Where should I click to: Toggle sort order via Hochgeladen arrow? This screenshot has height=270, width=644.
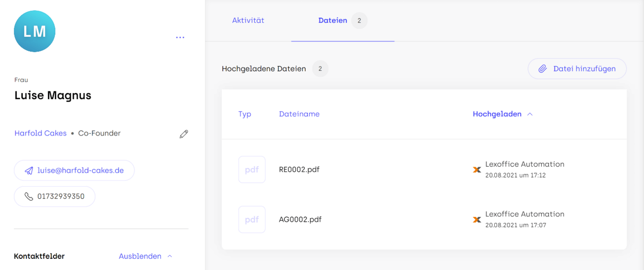[x=530, y=114]
